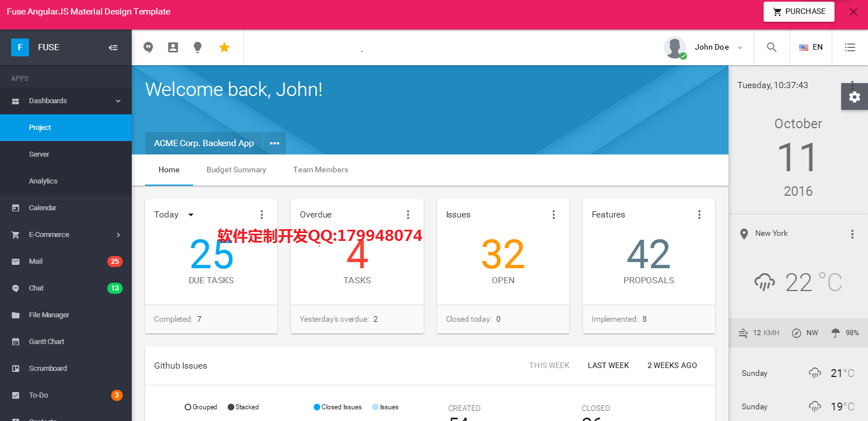Click the yellow star shortcuts icon
Viewport: 868px width, 421px height.
(x=224, y=47)
